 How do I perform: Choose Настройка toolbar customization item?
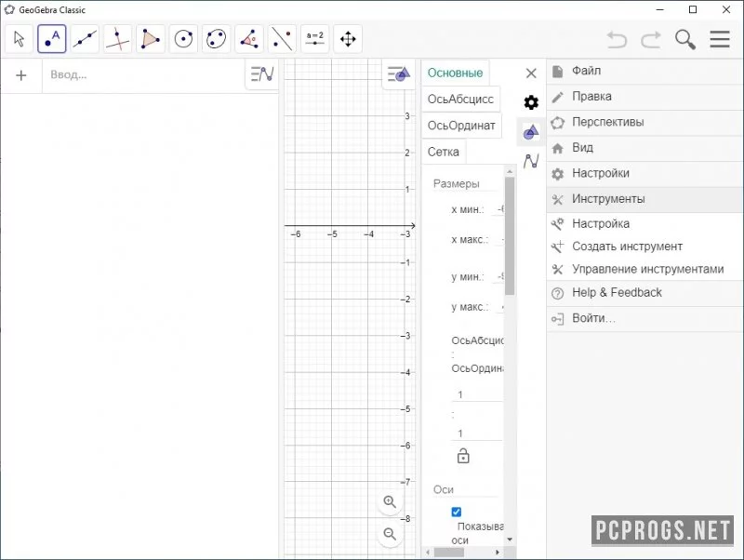coord(644,223)
